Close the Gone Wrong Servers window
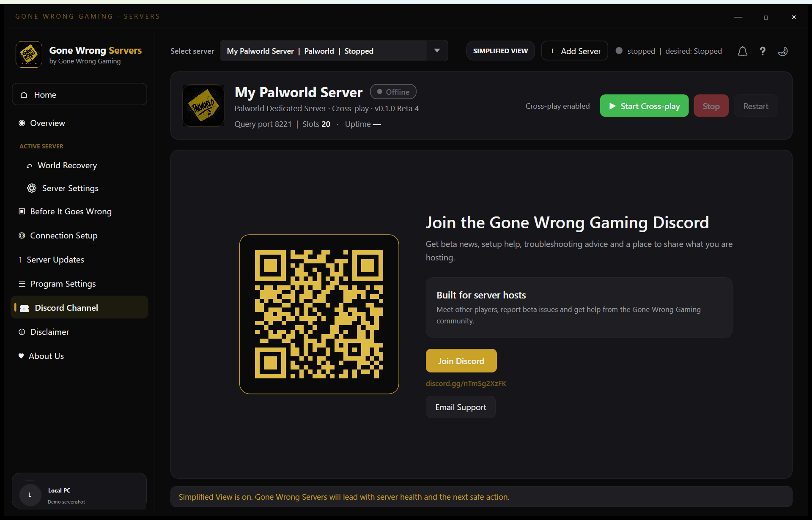 [794, 17]
